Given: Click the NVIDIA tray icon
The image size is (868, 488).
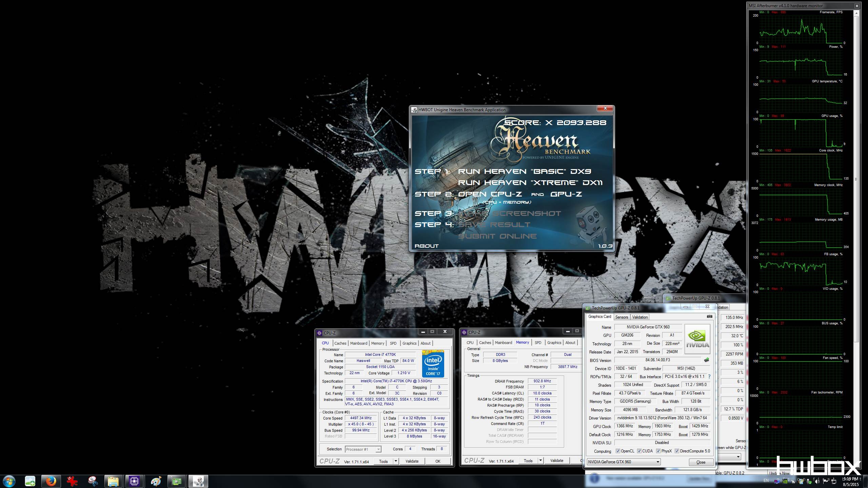Looking at the screenshot, I should click(785, 481).
